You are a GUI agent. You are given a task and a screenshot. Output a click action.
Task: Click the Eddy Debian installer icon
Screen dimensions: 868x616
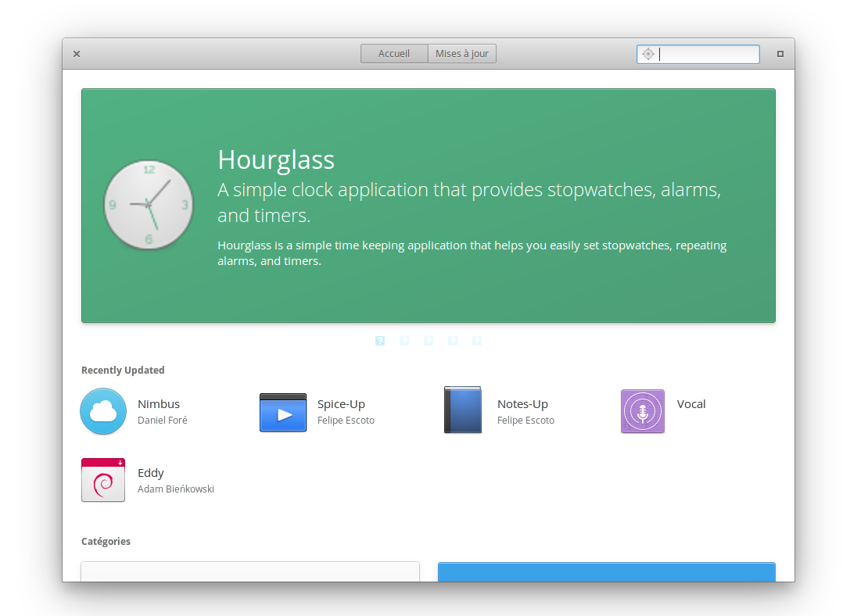[x=103, y=480]
